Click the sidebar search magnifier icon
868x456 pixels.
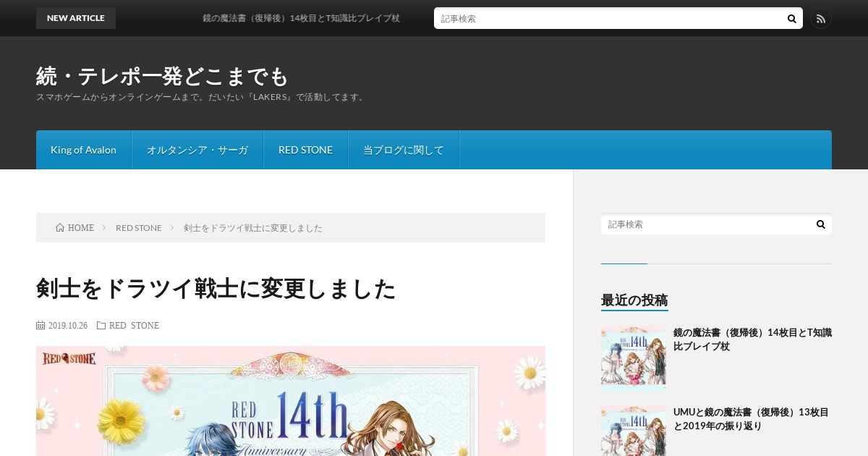pyautogui.click(x=821, y=224)
